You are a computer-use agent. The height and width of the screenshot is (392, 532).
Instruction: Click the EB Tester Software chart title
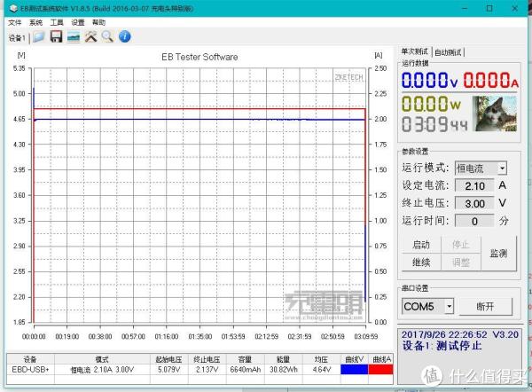199,57
